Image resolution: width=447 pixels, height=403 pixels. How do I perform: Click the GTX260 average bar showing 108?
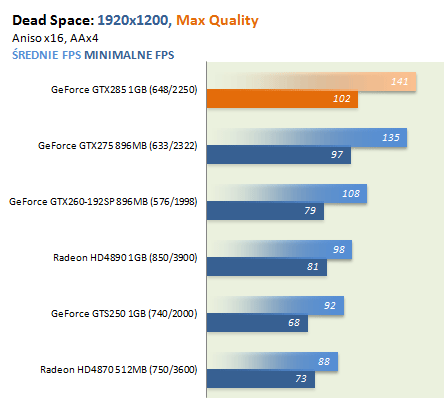pos(287,193)
